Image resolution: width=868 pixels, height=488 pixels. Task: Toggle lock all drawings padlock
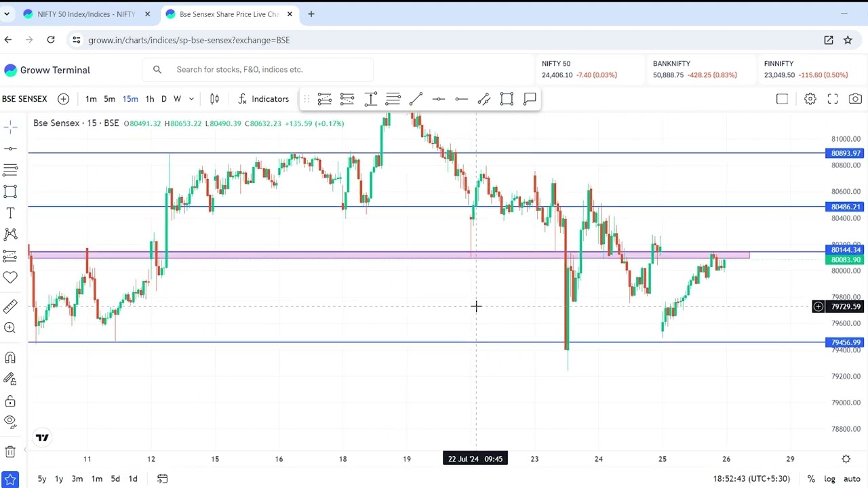(x=10, y=401)
